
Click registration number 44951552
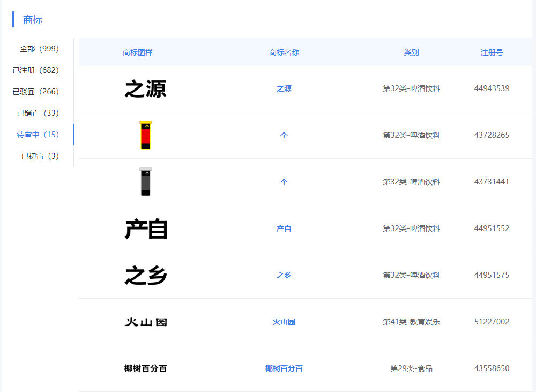[492, 228]
